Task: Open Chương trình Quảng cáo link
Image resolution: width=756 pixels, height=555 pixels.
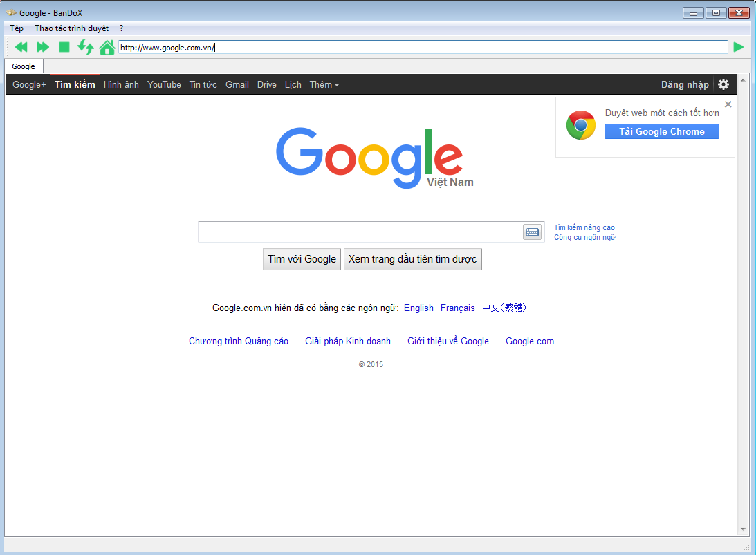Action: point(238,341)
